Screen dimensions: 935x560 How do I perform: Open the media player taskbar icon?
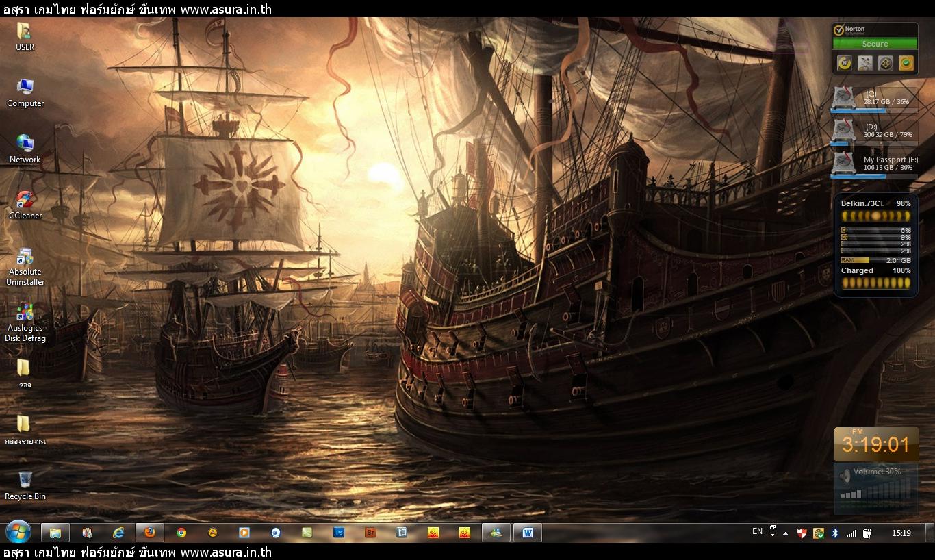click(x=244, y=532)
